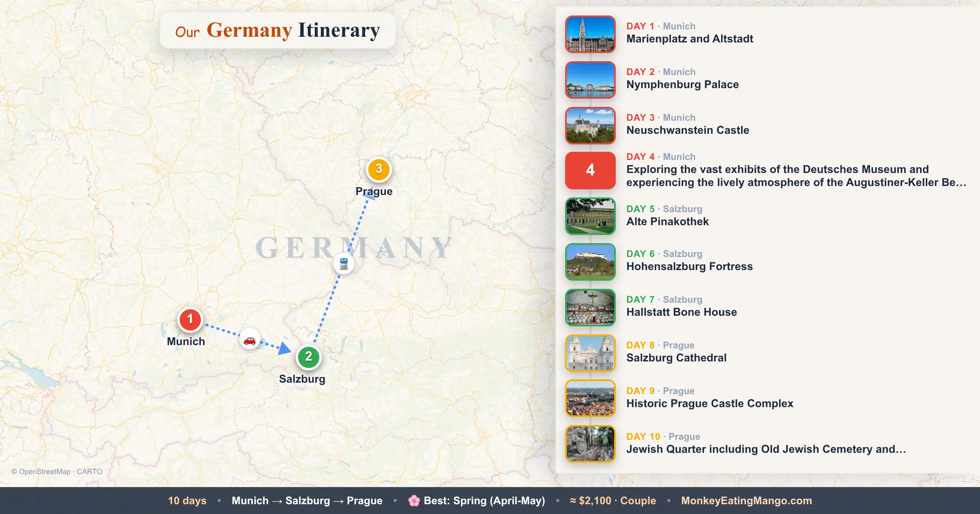Open the Hallstatt Bone House thumbnail
This screenshot has height=514, width=980.
coord(590,308)
